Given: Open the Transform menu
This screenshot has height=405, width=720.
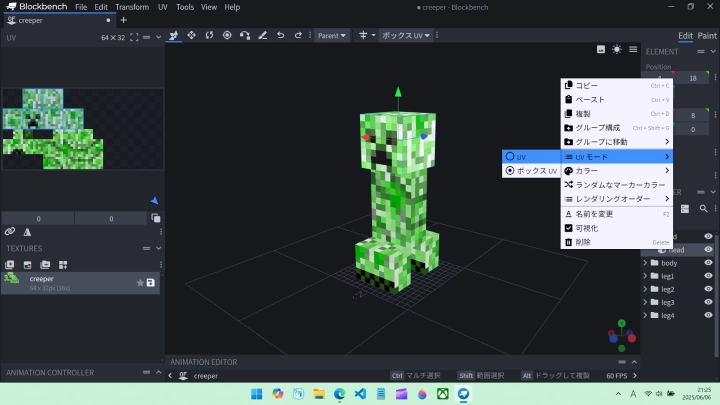Looking at the screenshot, I should [131, 7].
